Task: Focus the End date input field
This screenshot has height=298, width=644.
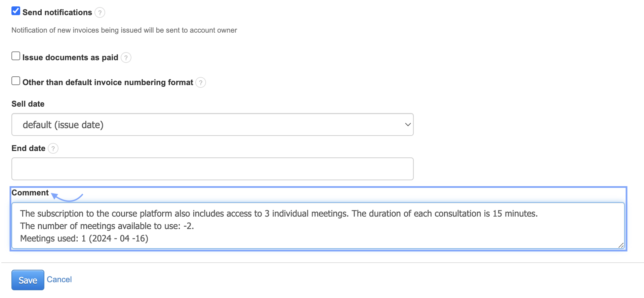Action: pyautogui.click(x=212, y=169)
